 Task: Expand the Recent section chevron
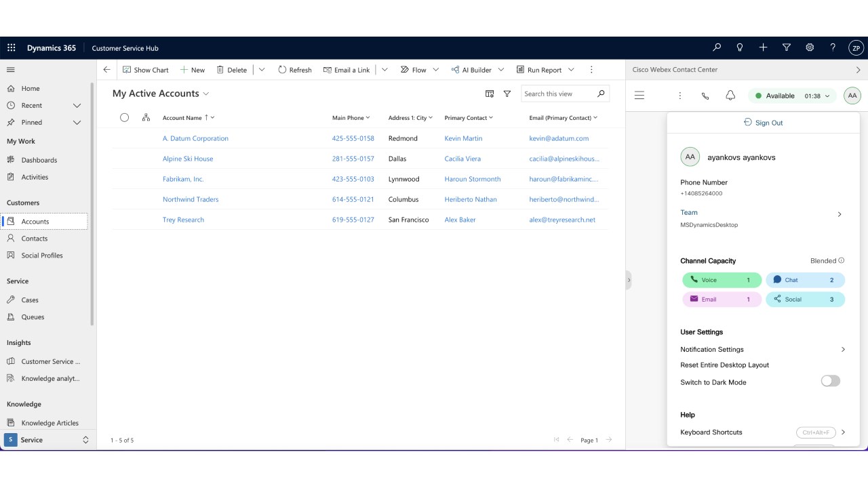[77, 106]
